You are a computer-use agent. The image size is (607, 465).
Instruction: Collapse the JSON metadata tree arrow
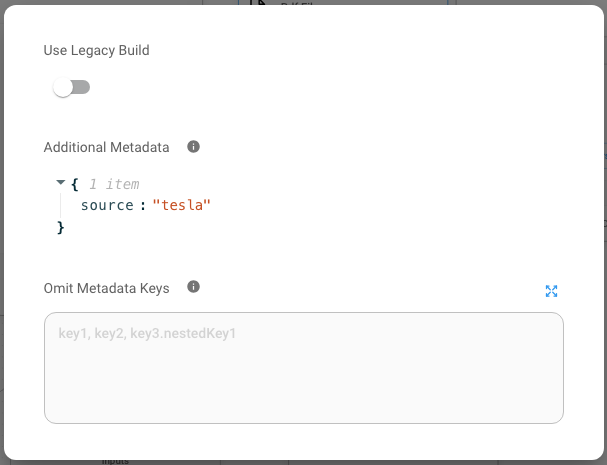(61, 183)
